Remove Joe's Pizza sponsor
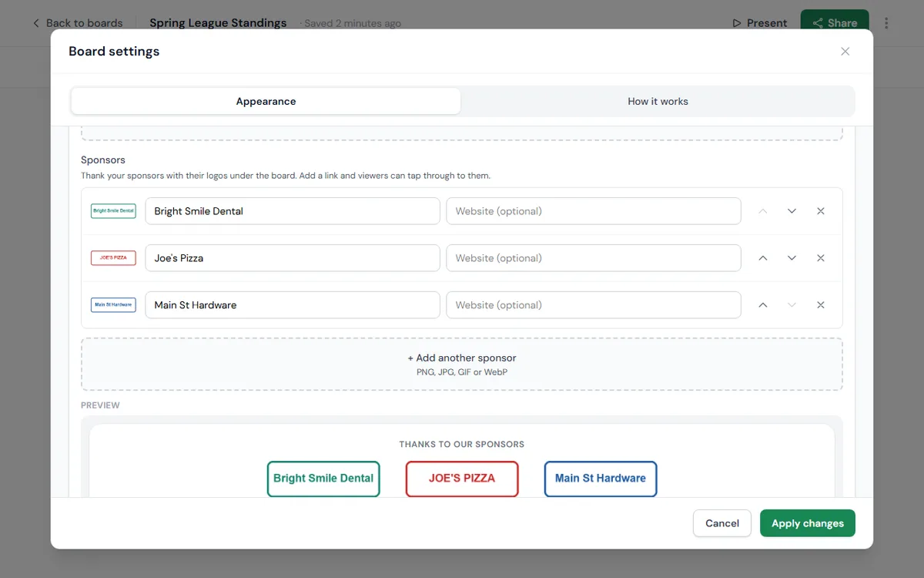Viewport: 924px width, 578px height. [821, 258]
